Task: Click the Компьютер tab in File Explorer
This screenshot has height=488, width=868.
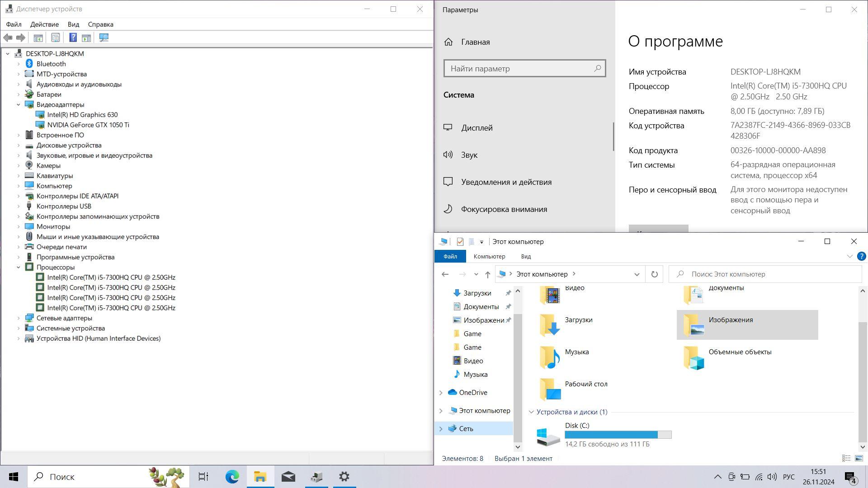Action: pos(490,256)
